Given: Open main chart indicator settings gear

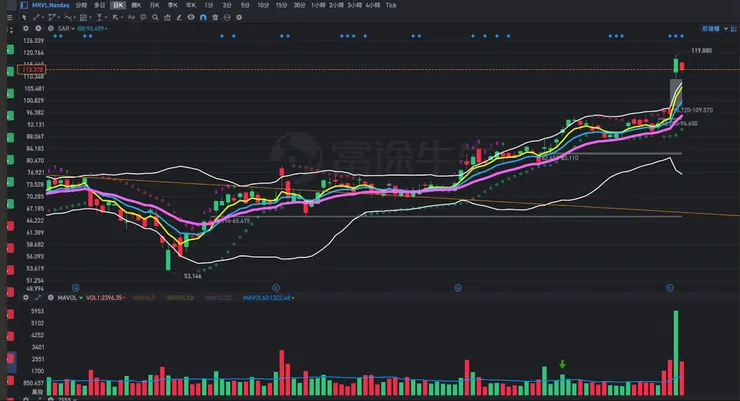Looking at the screenshot, I should click(x=26, y=29).
